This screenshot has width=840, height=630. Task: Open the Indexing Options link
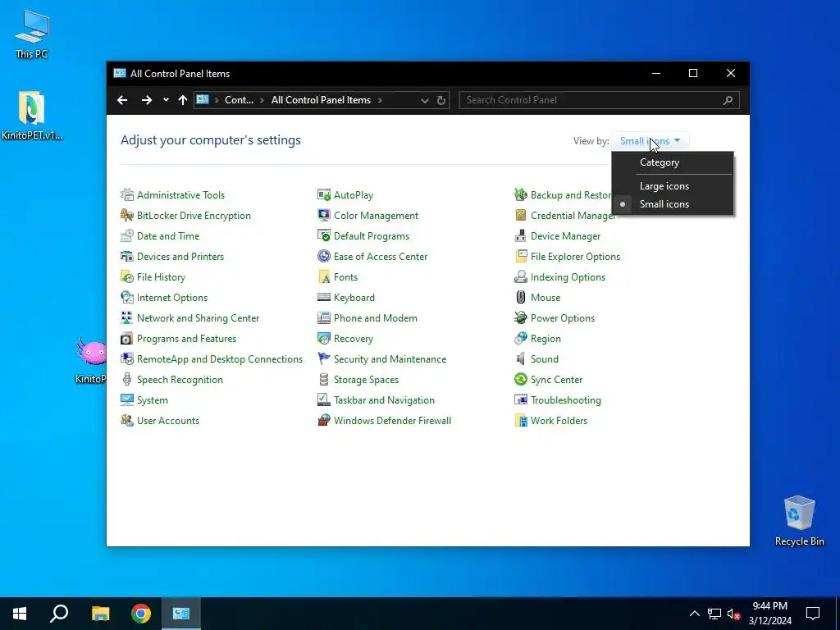click(568, 277)
